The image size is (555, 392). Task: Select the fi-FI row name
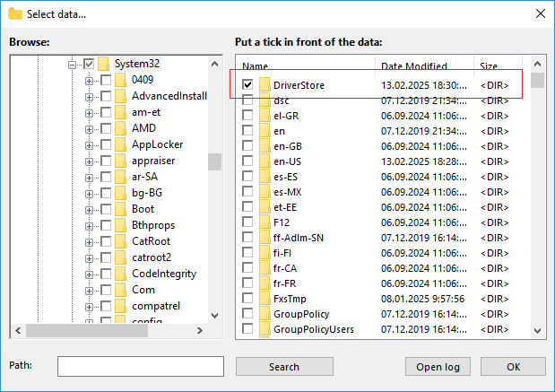[x=282, y=253]
